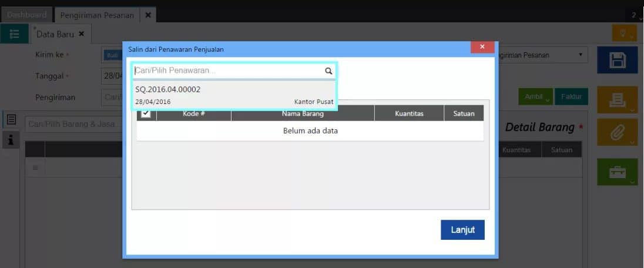Toggle the select-all checkbox in table header
The height and width of the screenshot is (268, 644).
(x=146, y=113)
